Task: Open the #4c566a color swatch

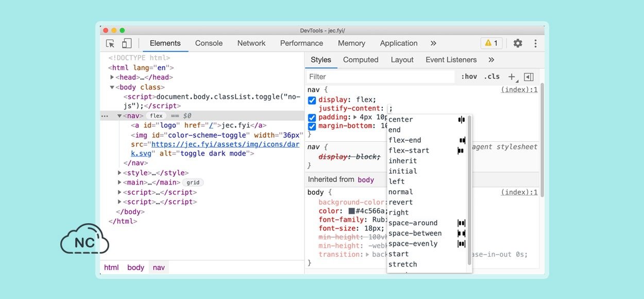Action: tap(352, 211)
